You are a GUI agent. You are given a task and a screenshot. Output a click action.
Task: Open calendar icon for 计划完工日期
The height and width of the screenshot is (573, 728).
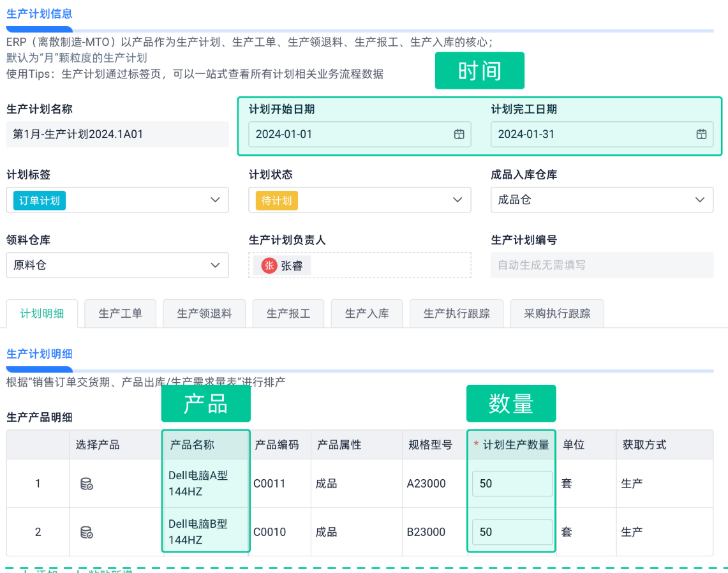coord(701,134)
